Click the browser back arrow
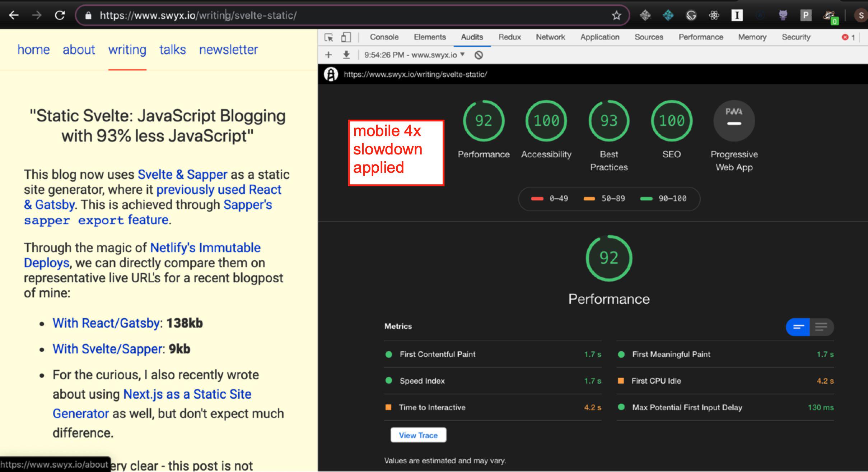The image size is (868, 472). [x=14, y=15]
